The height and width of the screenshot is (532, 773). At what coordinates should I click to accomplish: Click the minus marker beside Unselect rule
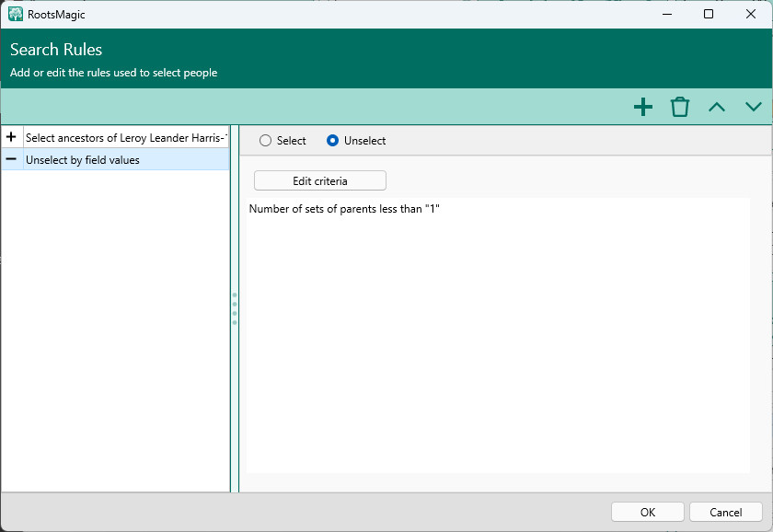(x=12, y=159)
